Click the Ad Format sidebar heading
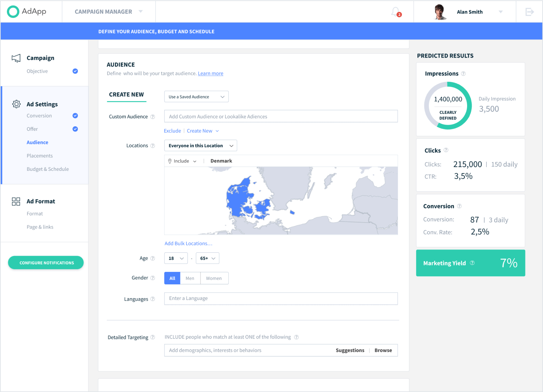543x392 pixels. click(41, 202)
